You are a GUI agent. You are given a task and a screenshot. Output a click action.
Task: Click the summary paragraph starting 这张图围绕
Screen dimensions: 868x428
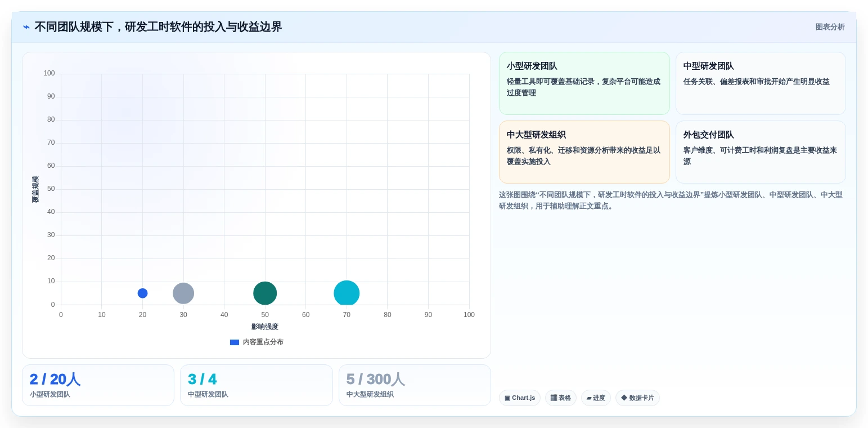click(671, 200)
